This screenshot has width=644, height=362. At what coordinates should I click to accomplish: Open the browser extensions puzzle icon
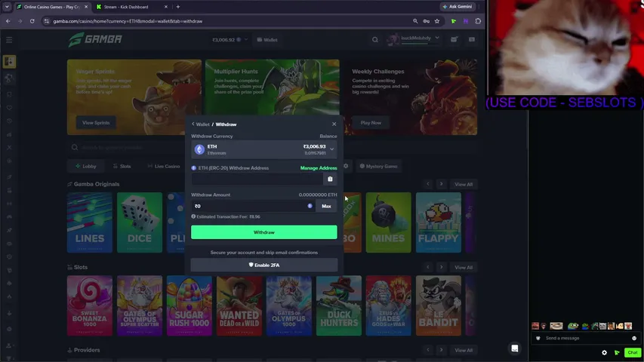point(478,21)
